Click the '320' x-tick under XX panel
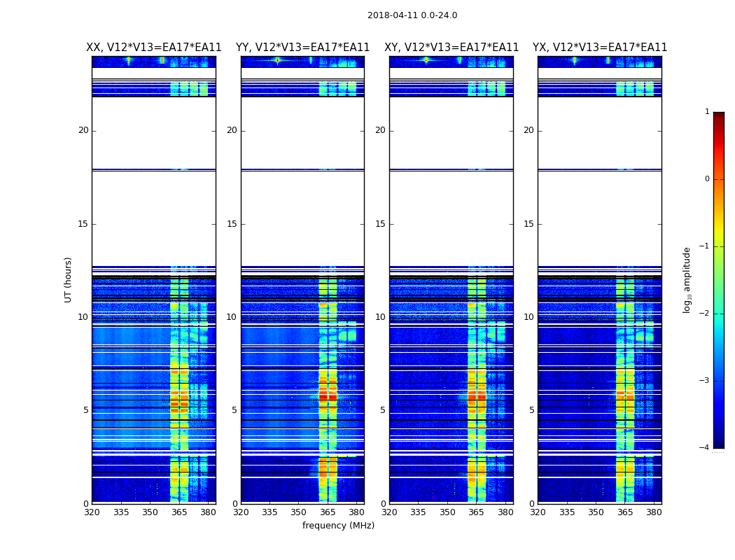Screen dimensions: 735x560 tap(92, 513)
